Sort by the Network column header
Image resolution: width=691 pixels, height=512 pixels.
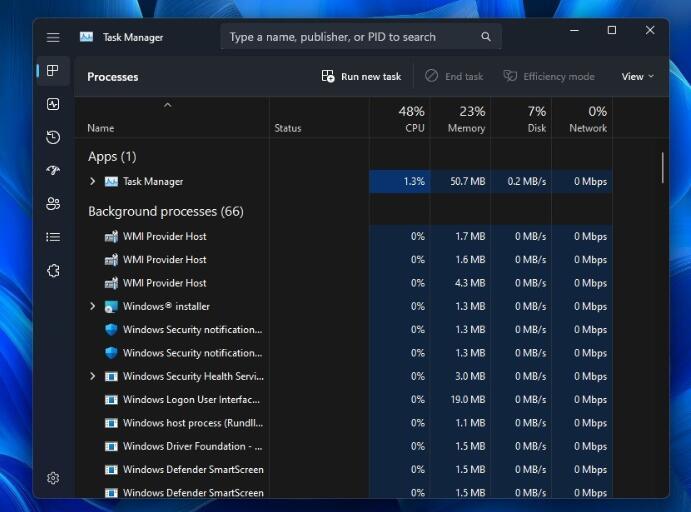click(582, 119)
